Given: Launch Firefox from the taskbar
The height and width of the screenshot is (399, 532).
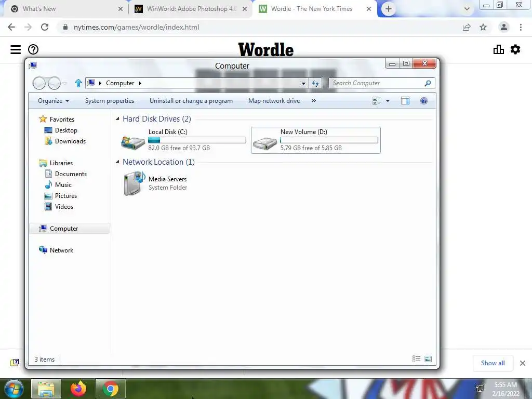Looking at the screenshot, I should pos(78,389).
